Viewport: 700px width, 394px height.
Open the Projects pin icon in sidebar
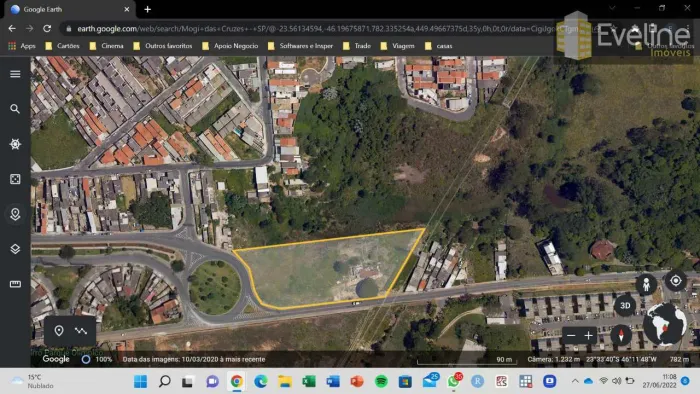(x=15, y=214)
